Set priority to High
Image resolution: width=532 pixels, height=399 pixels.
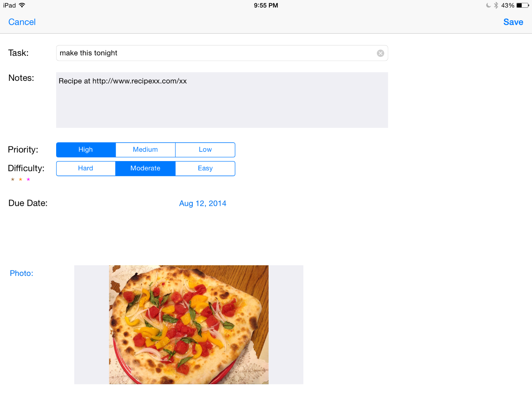[x=86, y=150]
